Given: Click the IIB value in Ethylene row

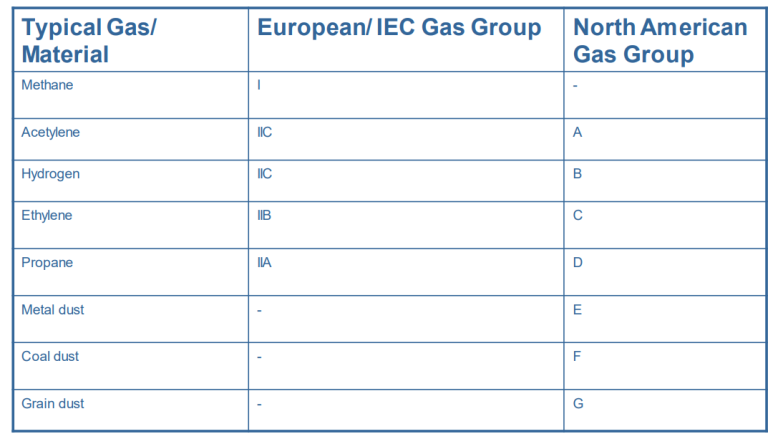Looking at the screenshot, I should click(264, 216).
